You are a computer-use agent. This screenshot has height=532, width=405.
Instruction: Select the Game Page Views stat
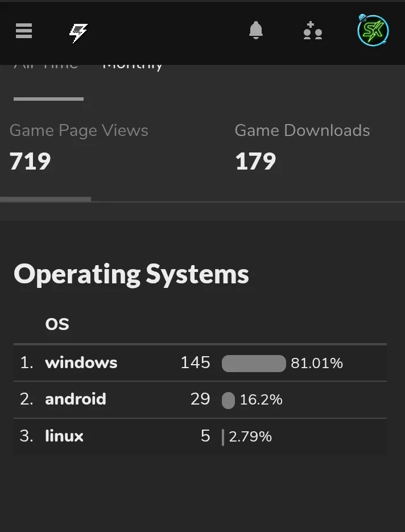79,146
